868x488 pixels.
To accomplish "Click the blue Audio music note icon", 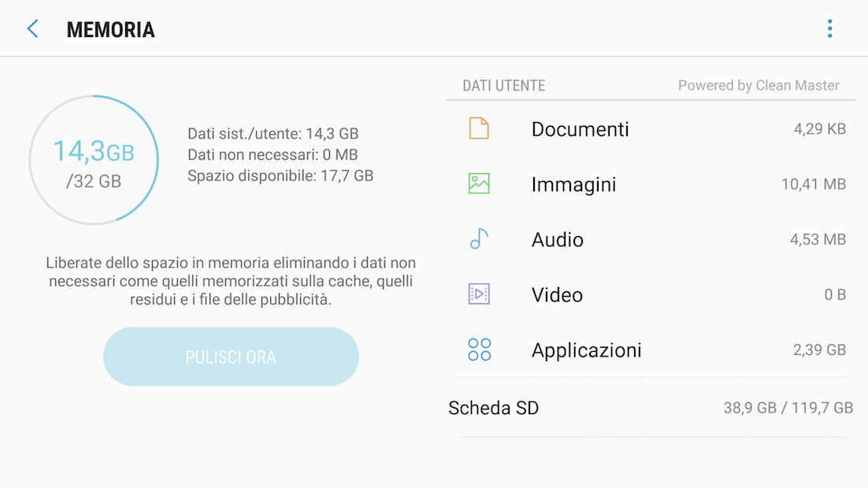I will [x=479, y=239].
